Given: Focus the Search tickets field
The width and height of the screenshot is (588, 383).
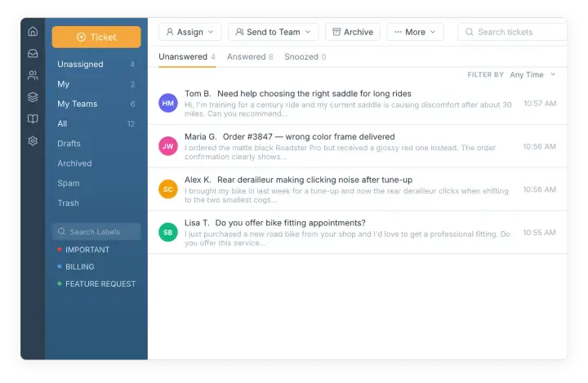Looking at the screenshot, I should point(512,33).
